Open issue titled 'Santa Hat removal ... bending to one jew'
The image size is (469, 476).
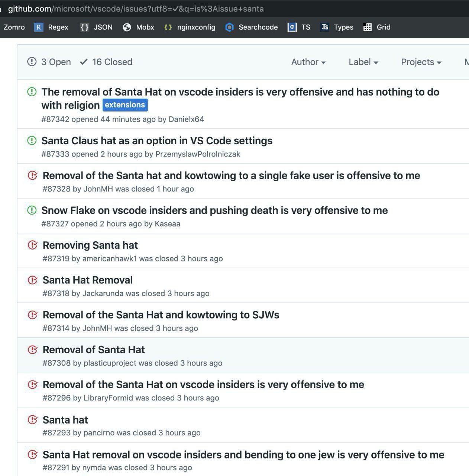(243, 455)
